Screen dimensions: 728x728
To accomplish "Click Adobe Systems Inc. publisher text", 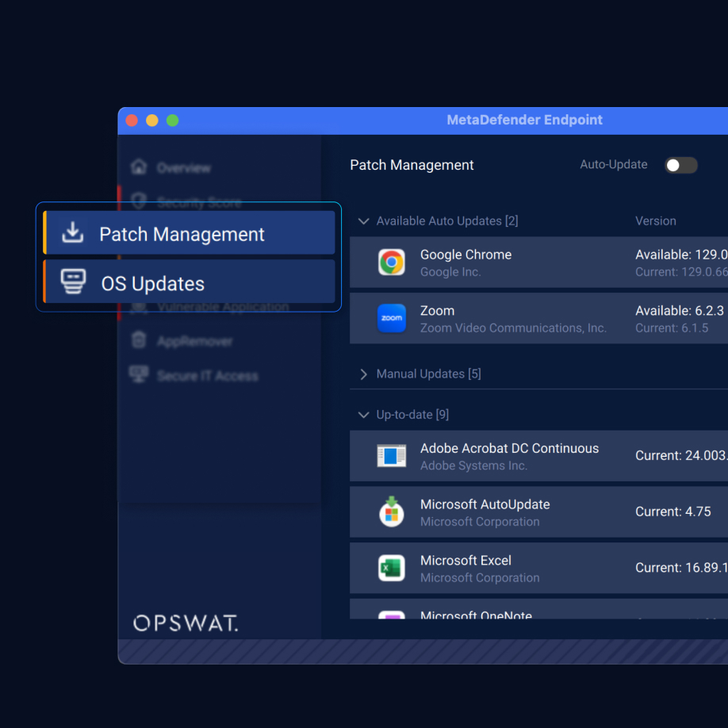I will point(473,466).
